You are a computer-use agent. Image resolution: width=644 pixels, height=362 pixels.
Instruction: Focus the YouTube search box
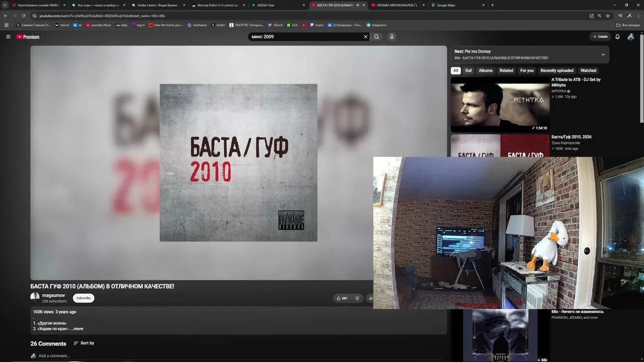click(305, 37)
